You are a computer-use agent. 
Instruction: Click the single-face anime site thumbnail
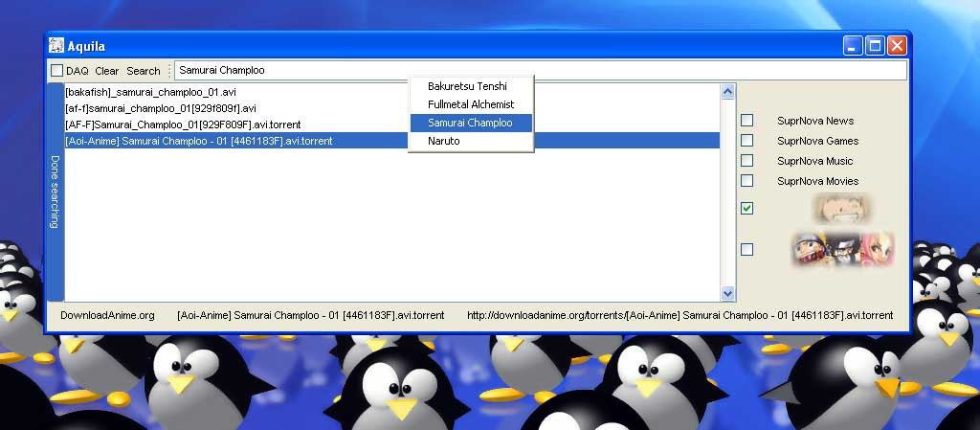(x=843, y=208)
